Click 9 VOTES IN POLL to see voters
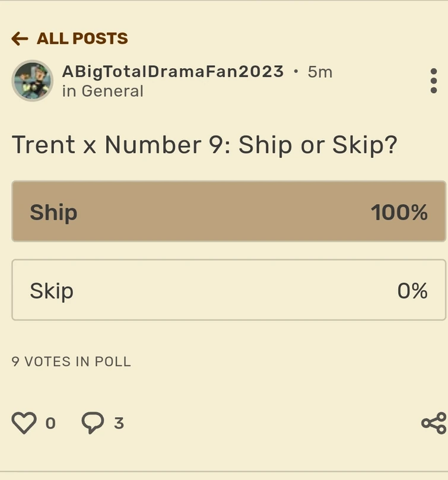Screen dimensions: 448x480 pos(71,361)
